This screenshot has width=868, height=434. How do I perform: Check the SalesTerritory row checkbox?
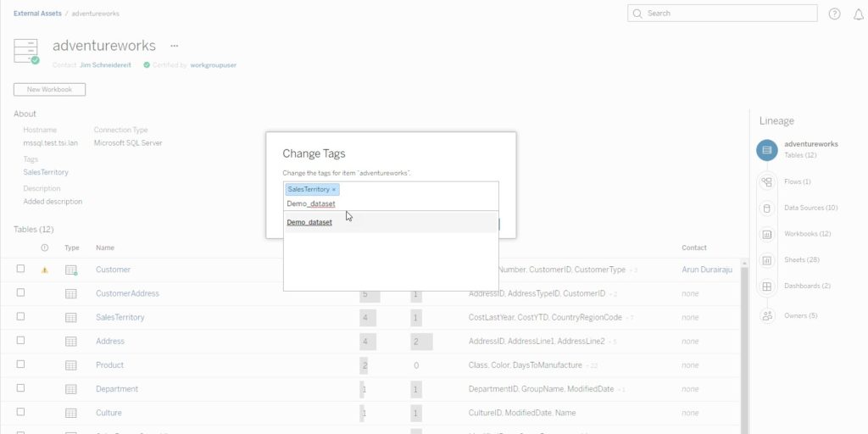click(20, 316)
